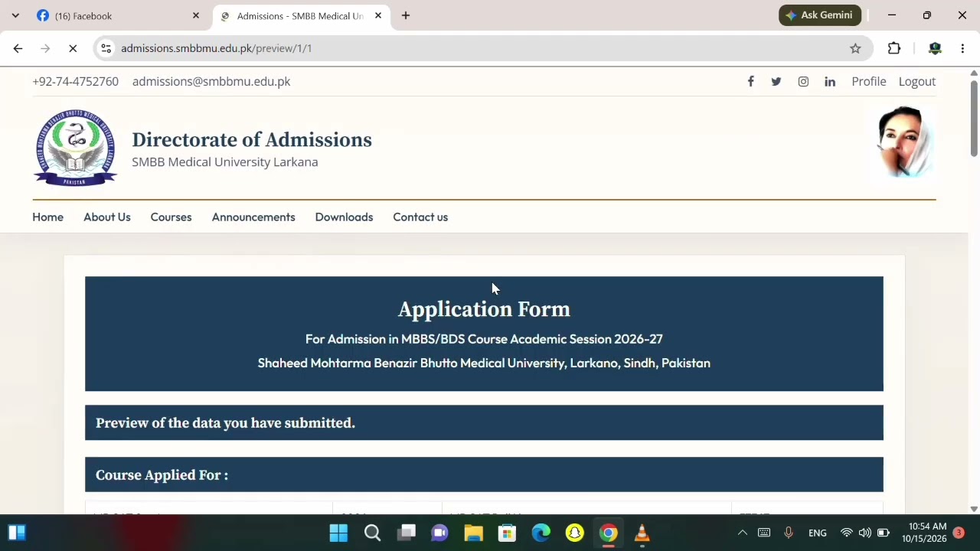Open Announcements menu item
The height and width of the screenshot is (551, 980).
point(253,217)
